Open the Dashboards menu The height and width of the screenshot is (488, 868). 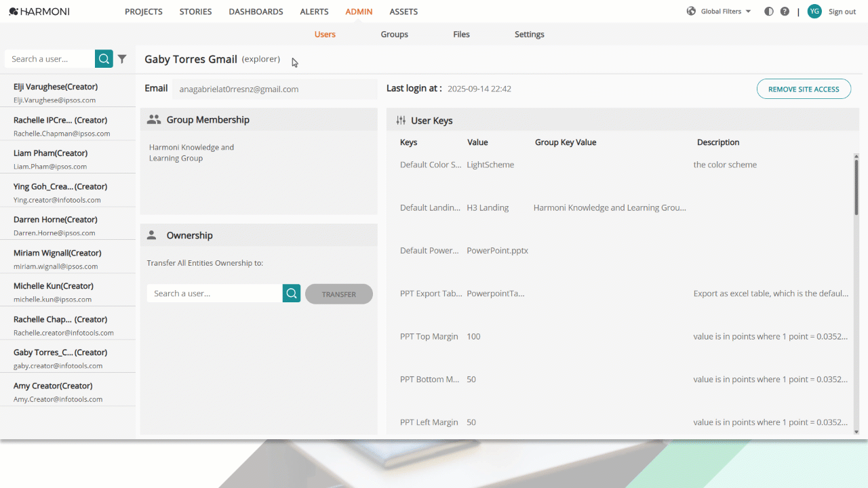point(256,12)
